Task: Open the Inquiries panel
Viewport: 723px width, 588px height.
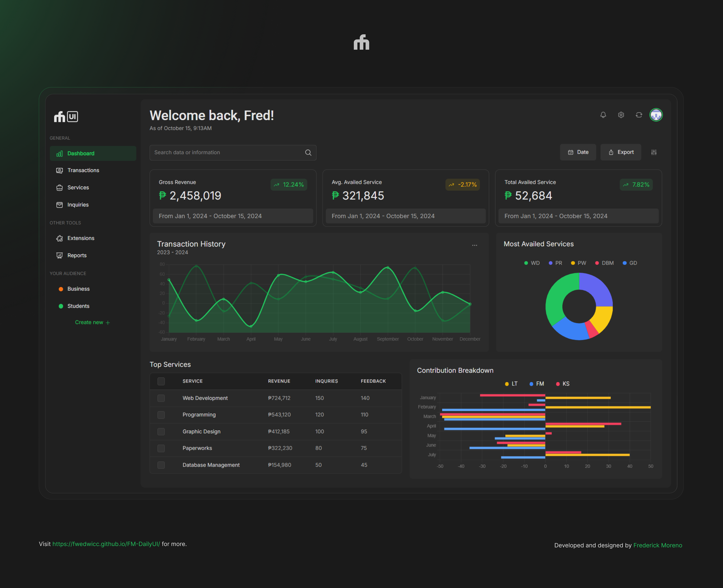Action: click(78, 205)
